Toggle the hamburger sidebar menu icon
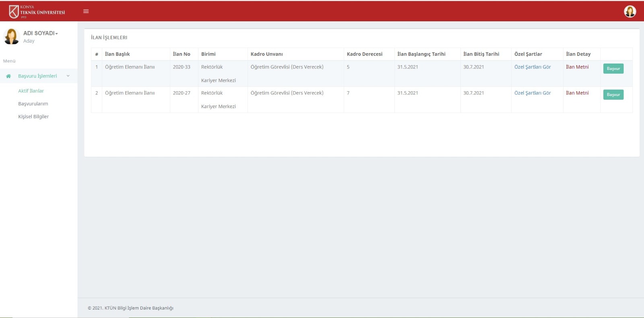Viewport: 644px width, 318px height. point(86,11)
